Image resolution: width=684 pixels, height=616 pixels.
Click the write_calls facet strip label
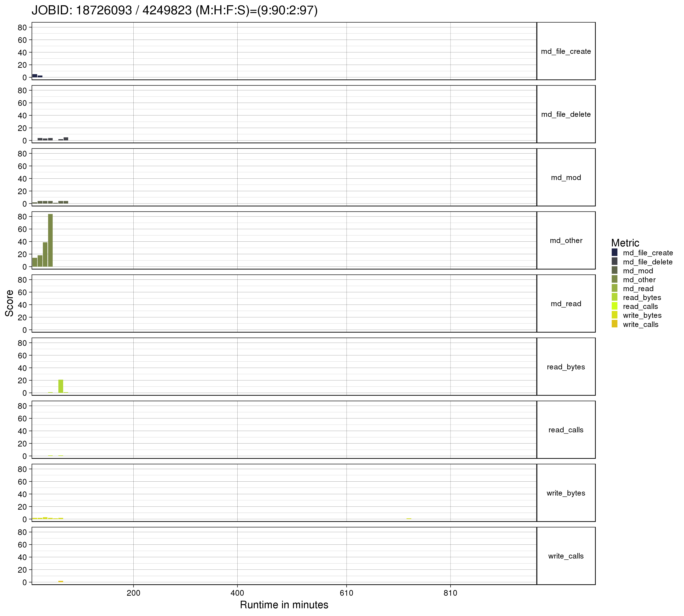[566, 556]
